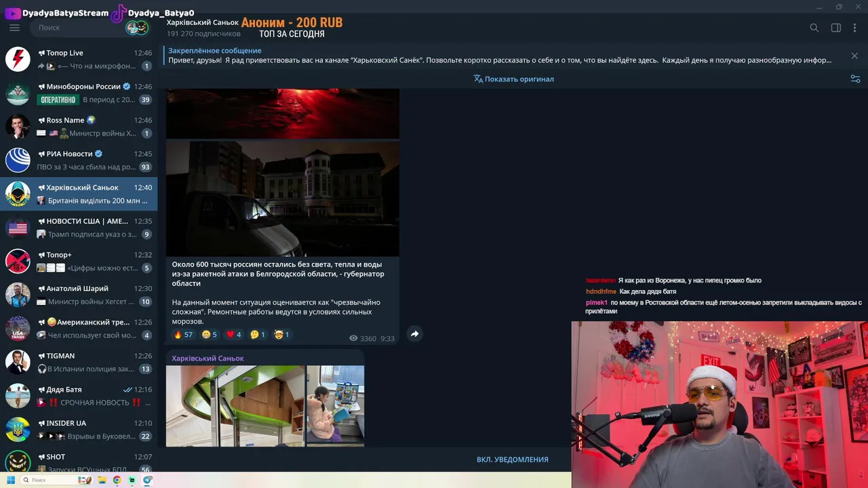This screenshot has height=488, width=868.
Task: Open the dark building and van photo
Action: pos(283,198)
